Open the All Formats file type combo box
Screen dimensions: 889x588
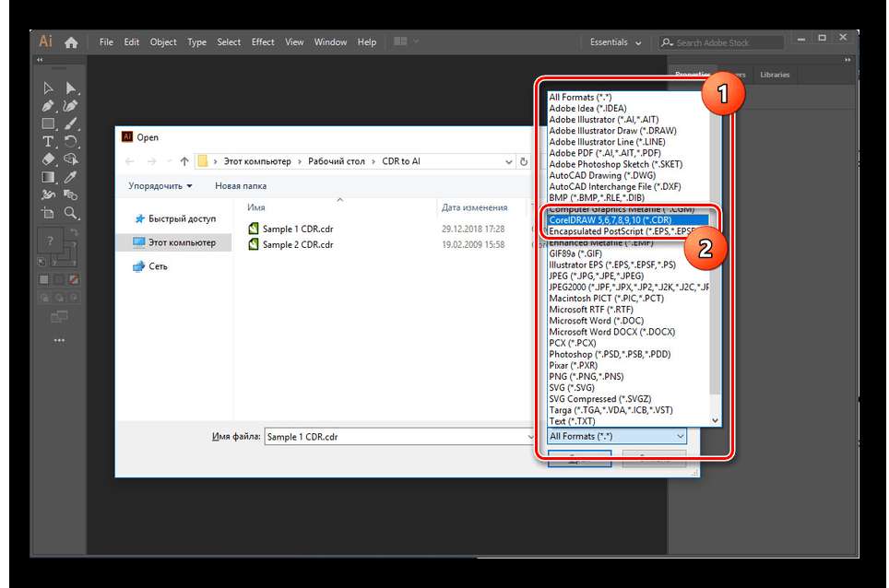click(617, 436)
